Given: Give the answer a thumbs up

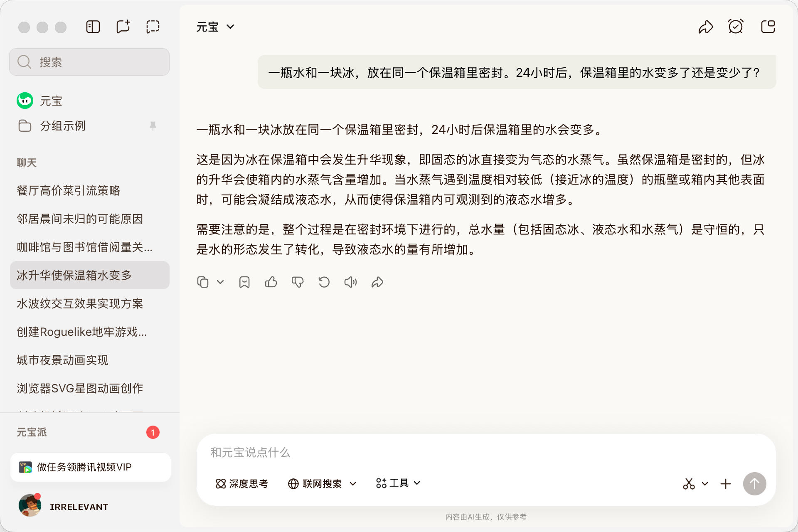Looking at the screenshot, I should point(271,282).
